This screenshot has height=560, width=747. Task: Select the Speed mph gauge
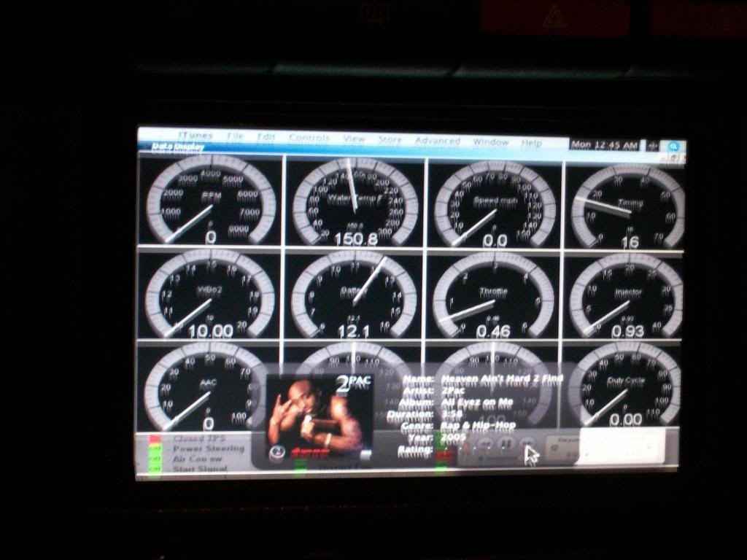click(x=495, y=204)
